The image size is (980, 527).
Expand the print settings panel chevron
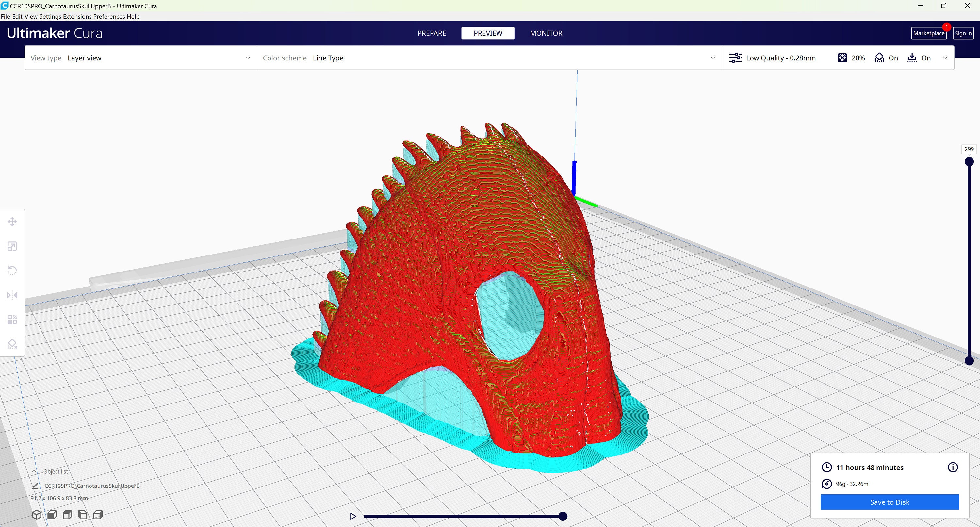946,58
